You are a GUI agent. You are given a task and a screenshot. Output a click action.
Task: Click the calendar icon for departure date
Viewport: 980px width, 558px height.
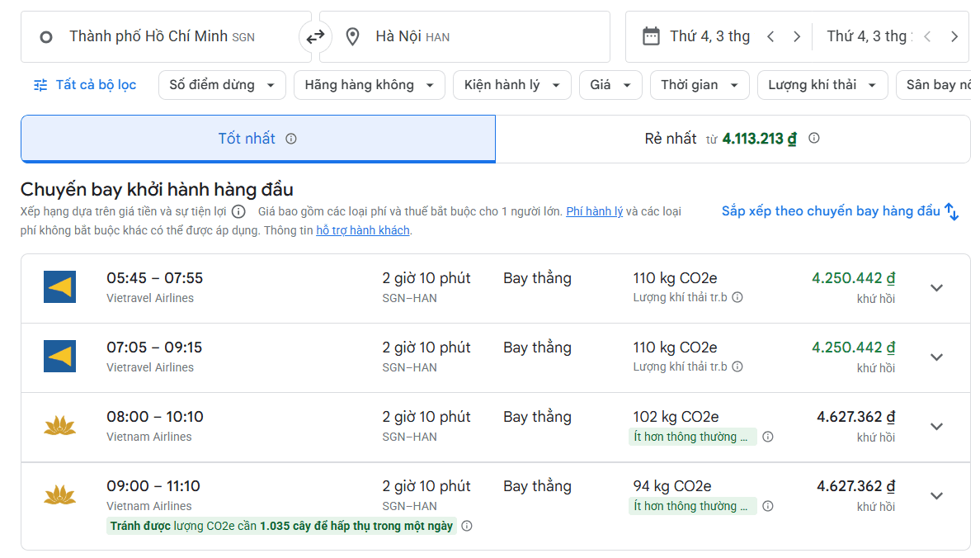pyautogui.click(x=651, y=36)
